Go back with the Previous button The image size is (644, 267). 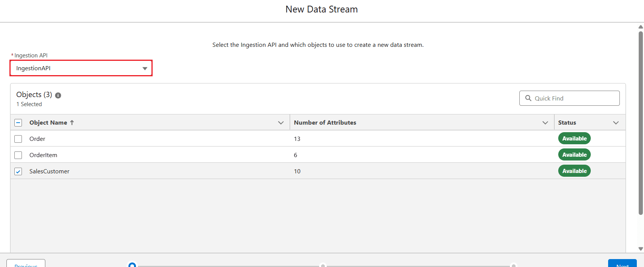click(26, 264)
